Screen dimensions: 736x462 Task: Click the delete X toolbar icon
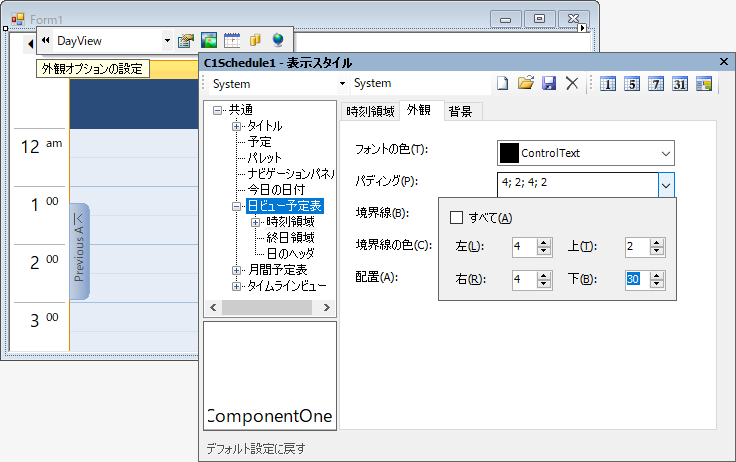[572, 84]
